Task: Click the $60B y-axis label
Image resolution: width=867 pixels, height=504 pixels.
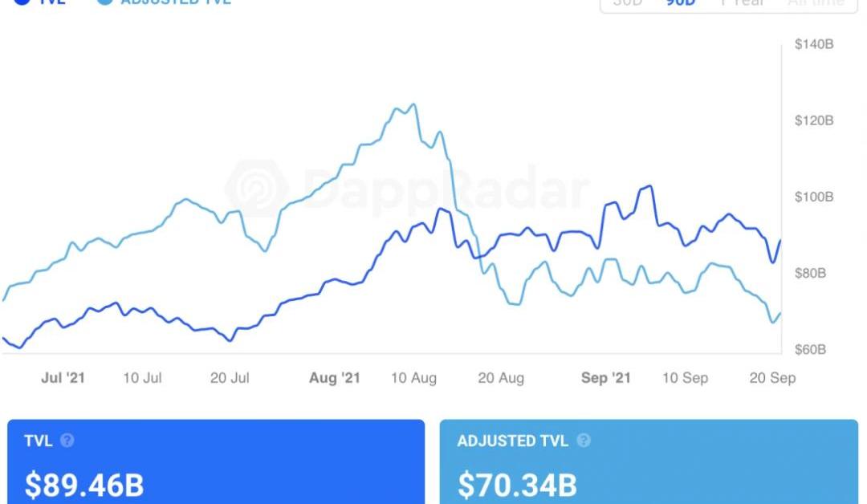Action: coord(810,350)
